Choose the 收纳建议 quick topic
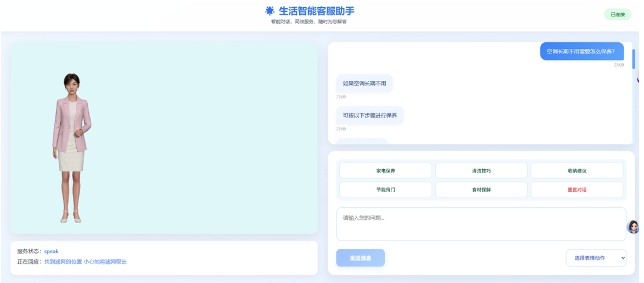 576,171
